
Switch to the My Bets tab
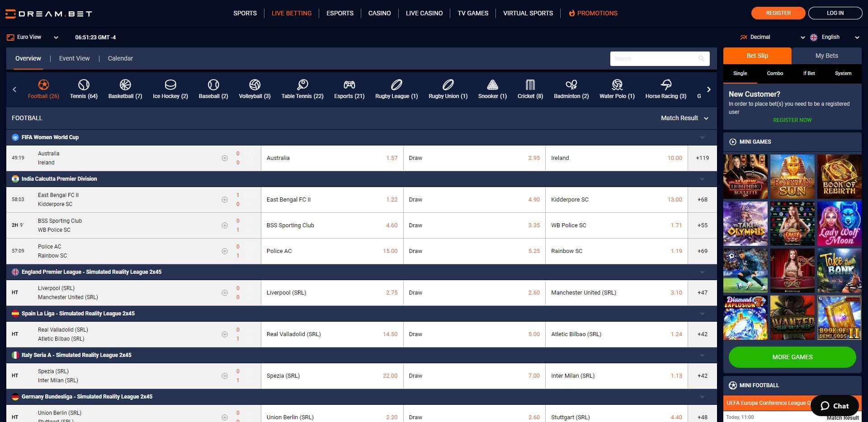tap(826, 56)
